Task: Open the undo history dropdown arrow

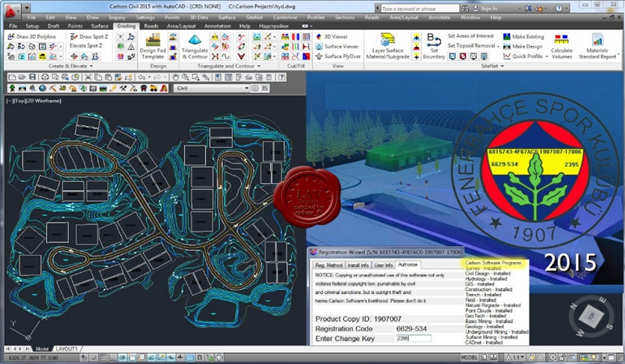Action: click(149, 77)
